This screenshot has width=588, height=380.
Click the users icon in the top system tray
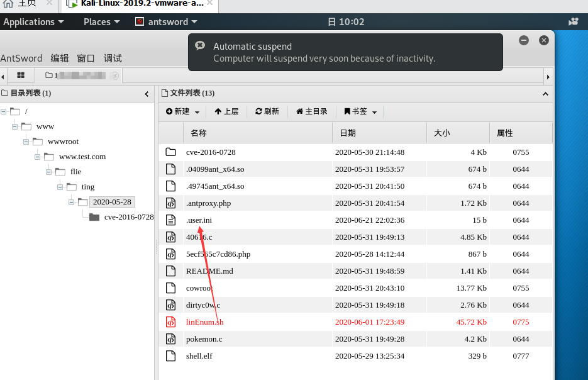(x=573, y=21)
